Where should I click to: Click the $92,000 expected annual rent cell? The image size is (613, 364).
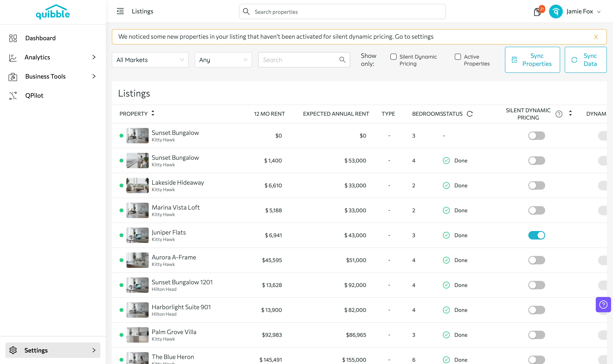(x=355, y=285)
